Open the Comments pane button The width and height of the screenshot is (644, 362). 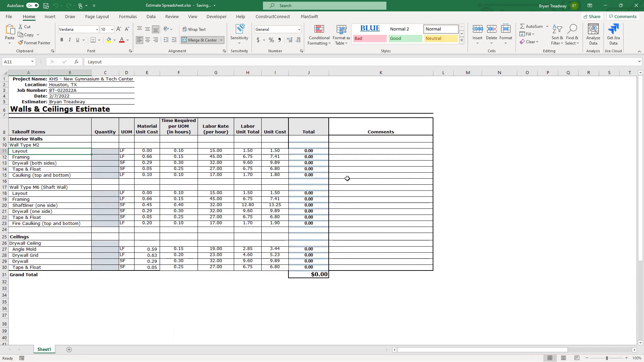[623, 16]
